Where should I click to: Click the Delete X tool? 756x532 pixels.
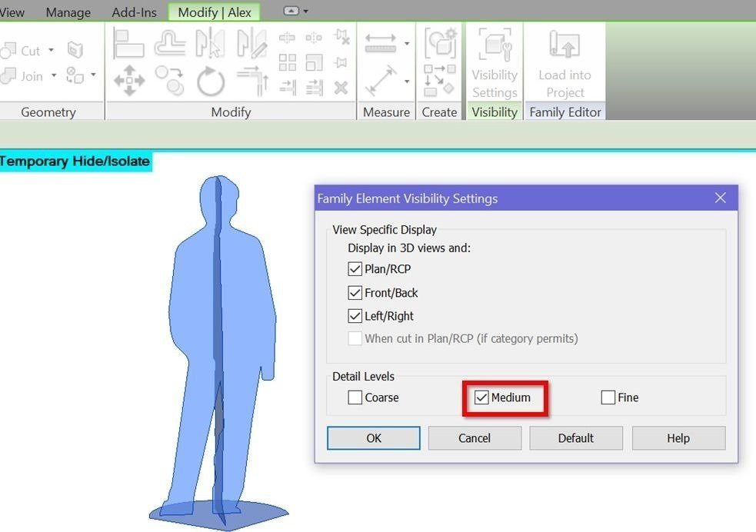click(x=341, y=88)
